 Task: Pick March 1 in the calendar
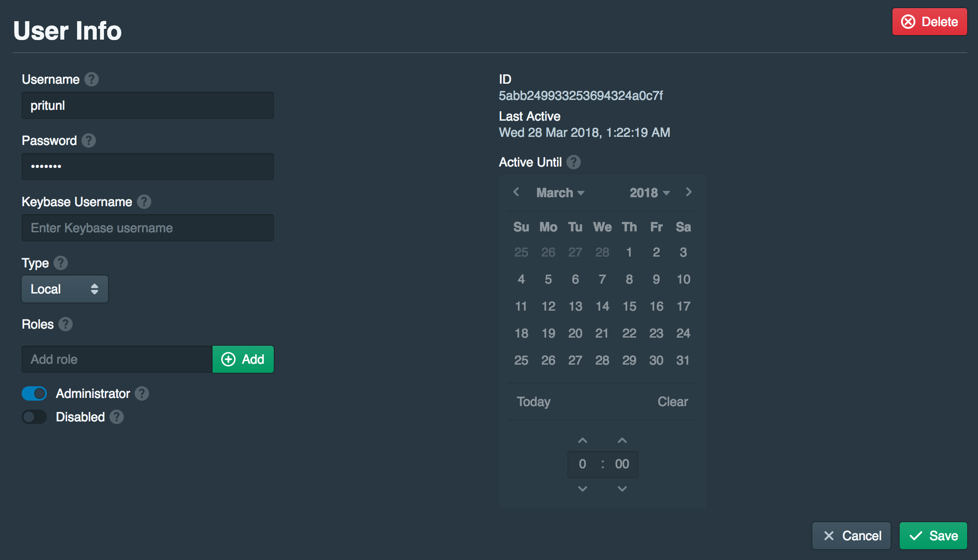[629, 252]
